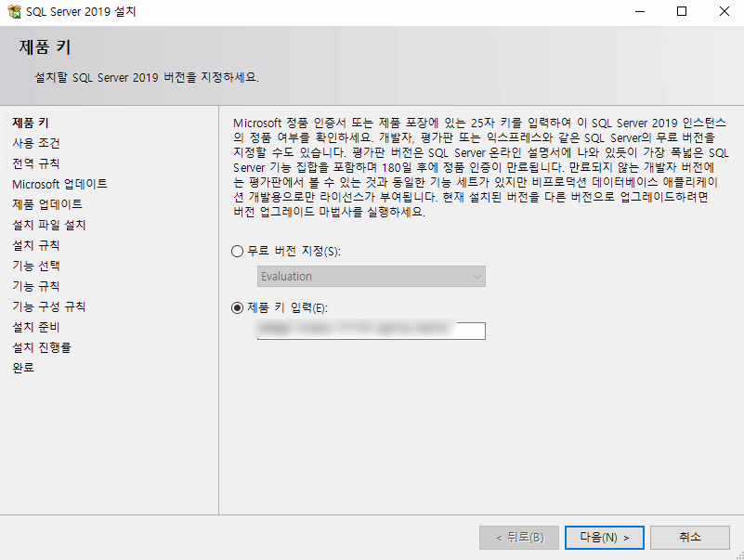The height and width of the screenshot is (560, 744).
Task: Select 설치 규칙 step in sidebar
Action: coord(36,245)
